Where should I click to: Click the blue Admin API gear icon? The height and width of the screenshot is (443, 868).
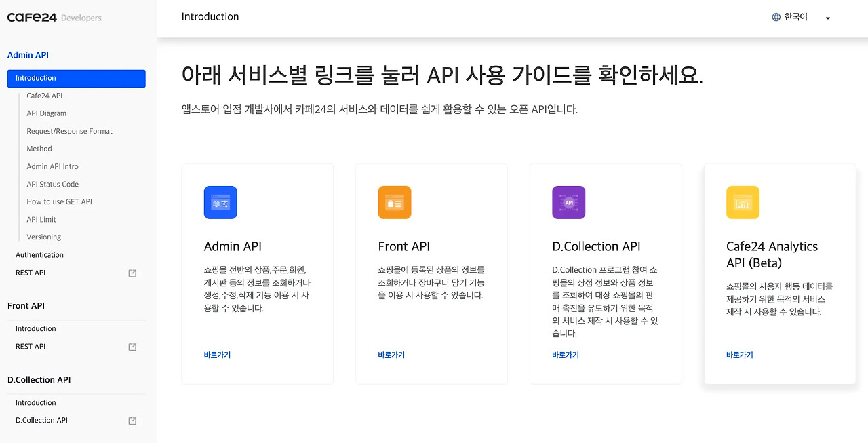pyautogui.click(x=220, y=202)
